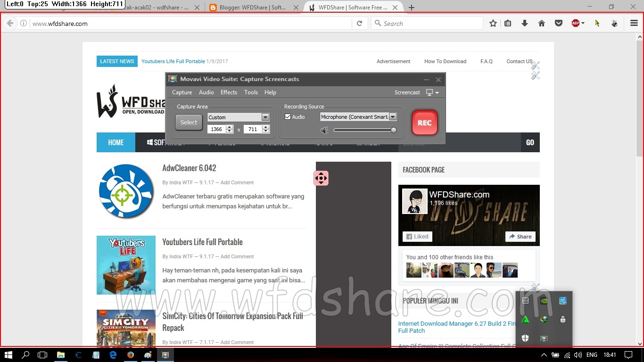Switch to the Blogger: WFDShare tab
The image size is (644, 362).
coord(254,8)
